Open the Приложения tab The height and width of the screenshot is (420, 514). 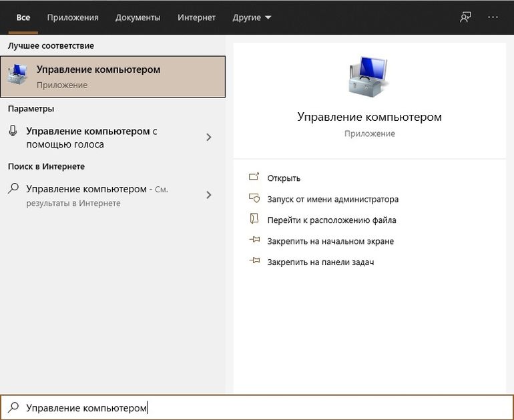coord(73,17)
